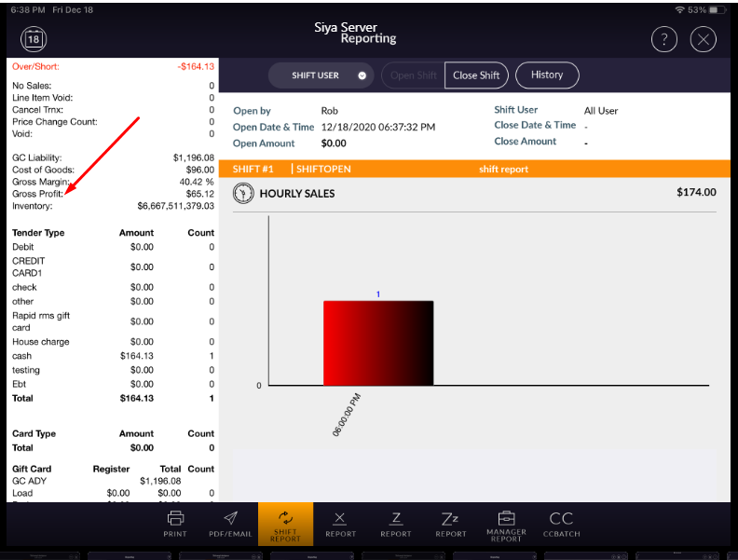Screen dimensions: 738x560
Task: Open the Zz Report
Action: click(x=450, y=524)
